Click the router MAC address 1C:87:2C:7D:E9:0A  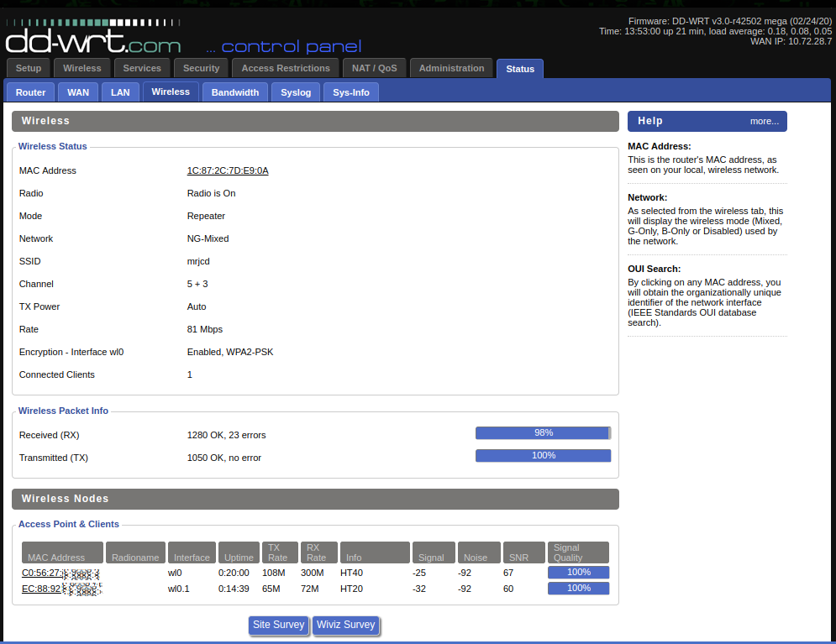click(228, 170)
